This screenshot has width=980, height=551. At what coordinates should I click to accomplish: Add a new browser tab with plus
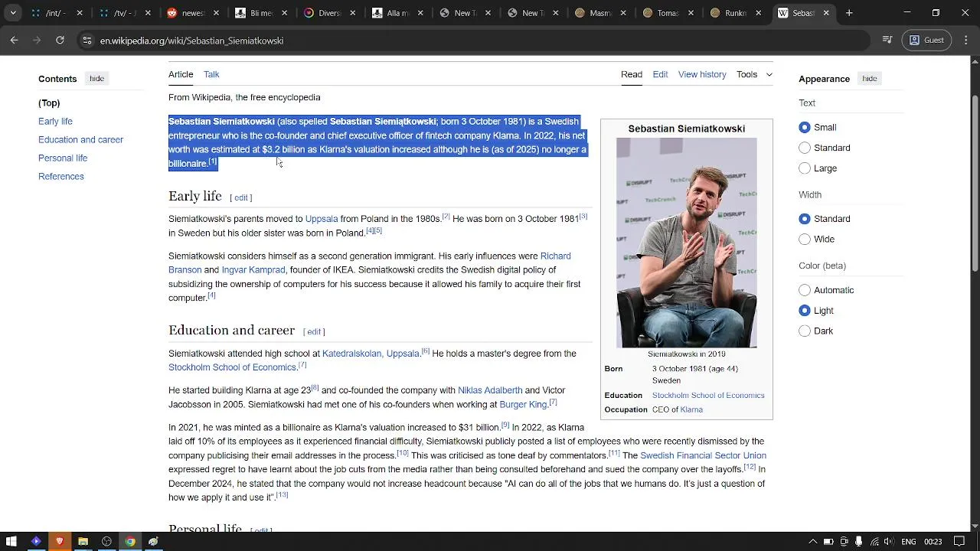(849, 13)
